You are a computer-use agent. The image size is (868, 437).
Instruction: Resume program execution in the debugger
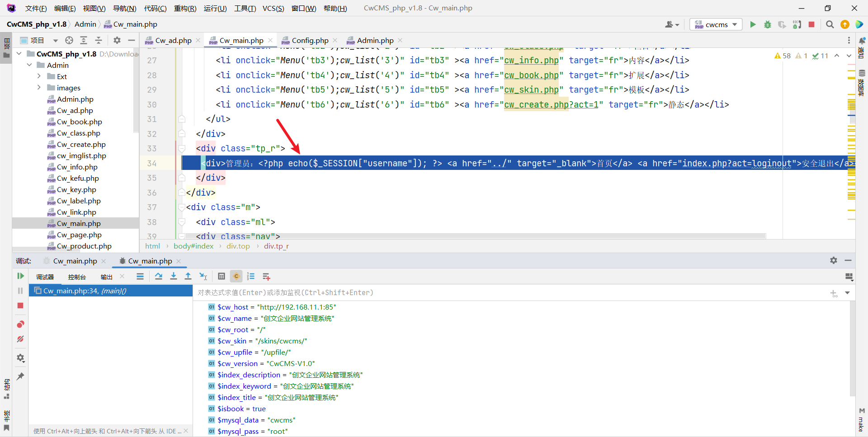click(20, 276)
